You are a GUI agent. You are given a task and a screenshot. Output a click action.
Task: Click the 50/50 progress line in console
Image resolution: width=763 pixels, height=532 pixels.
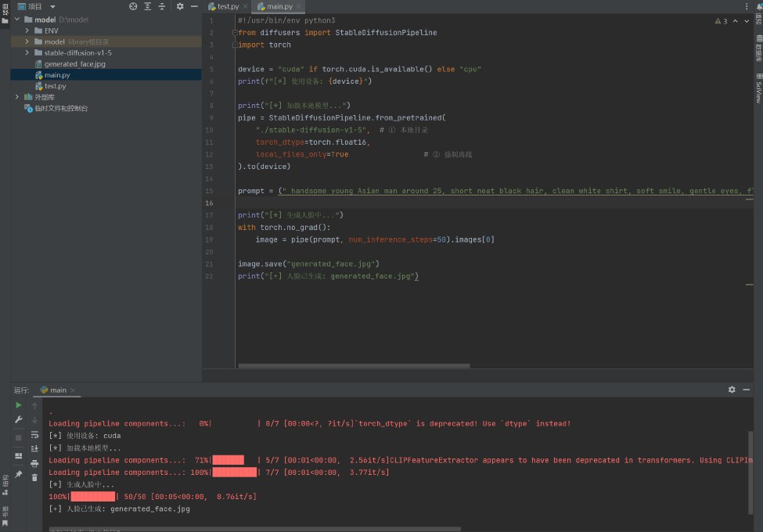(153, 497)
